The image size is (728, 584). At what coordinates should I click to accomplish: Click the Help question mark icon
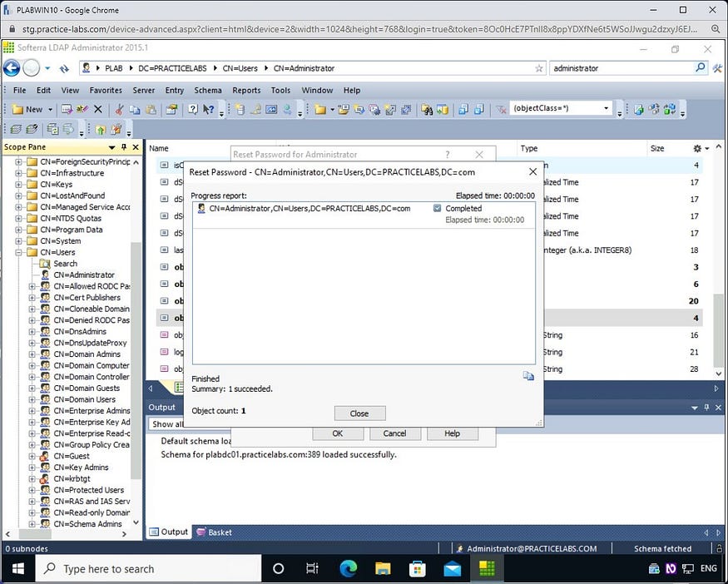point(193,109)
